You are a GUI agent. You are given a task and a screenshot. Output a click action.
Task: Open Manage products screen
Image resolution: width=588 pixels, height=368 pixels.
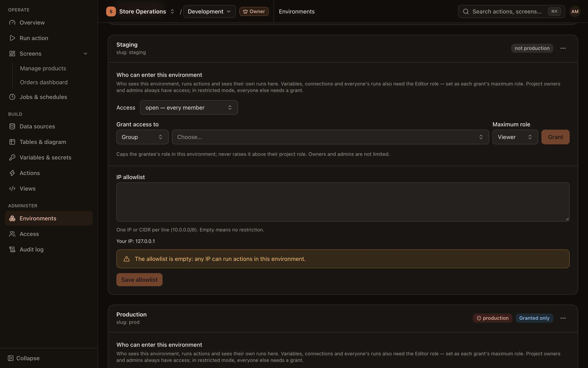[43, 68]
